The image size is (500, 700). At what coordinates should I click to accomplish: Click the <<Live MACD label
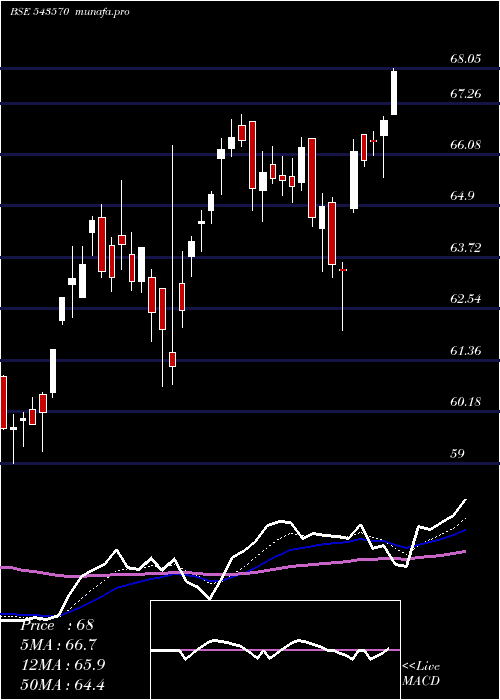(x=421, y=673)
